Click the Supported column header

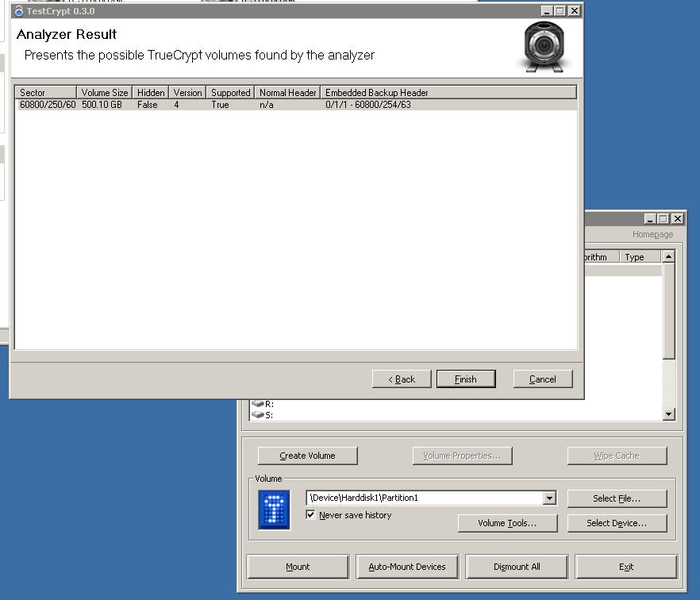point(230,92)
